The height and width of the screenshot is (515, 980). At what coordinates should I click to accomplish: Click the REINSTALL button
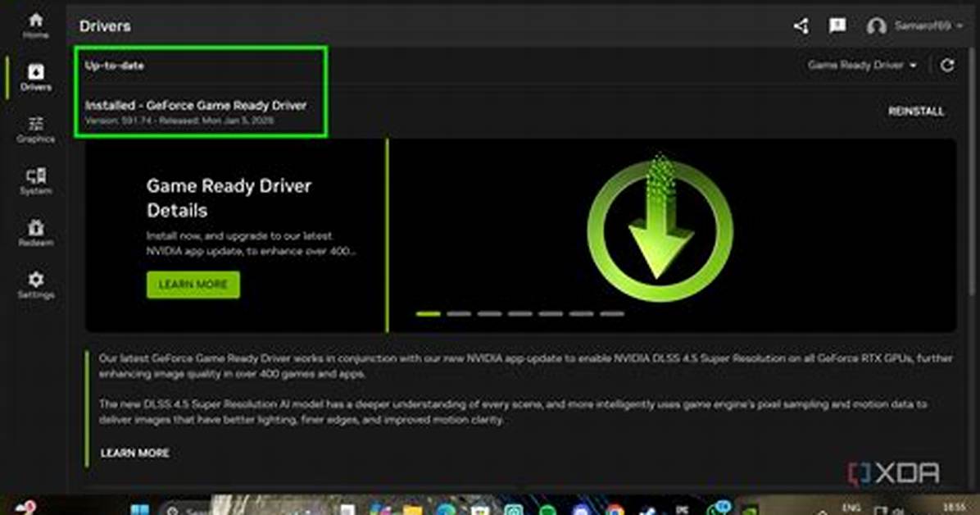(x=915, y=111)
